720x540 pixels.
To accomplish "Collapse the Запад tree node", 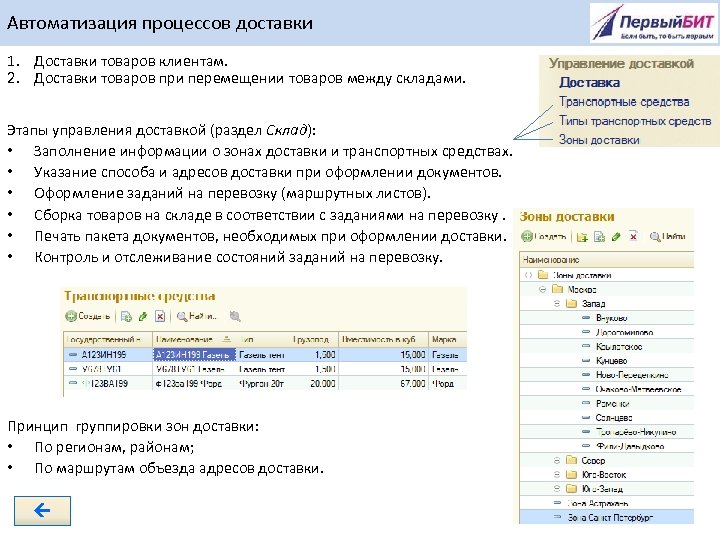I will (x=557, y=304).
